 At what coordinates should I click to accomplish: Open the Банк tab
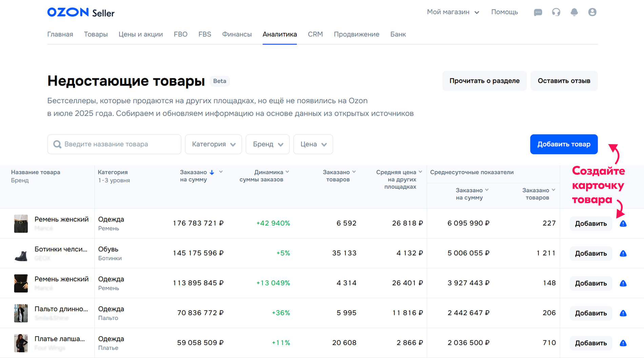tap(398, 34)
